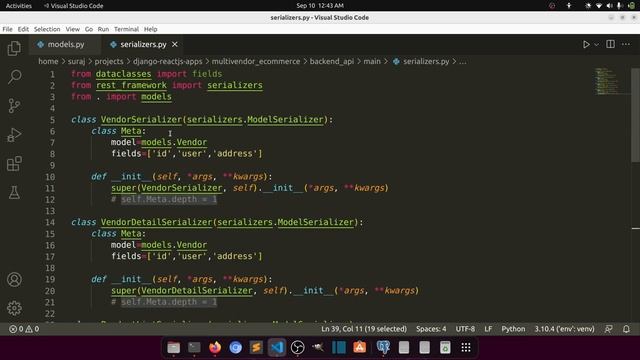This screenshot has height=360, width=640.
Task: Open Chromium browser from the dock
Action: 236,347
